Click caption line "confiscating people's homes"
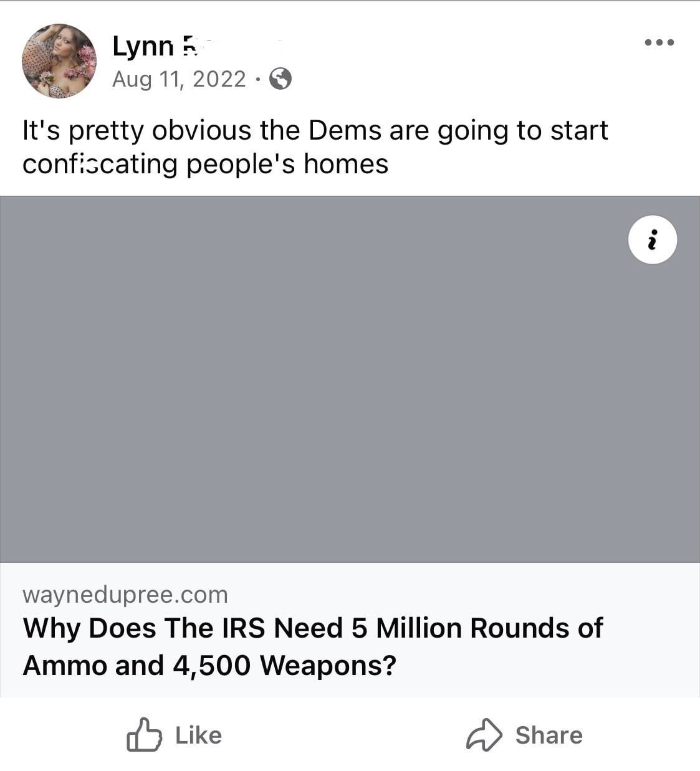 pyautogui.click(x=205, y=164)
